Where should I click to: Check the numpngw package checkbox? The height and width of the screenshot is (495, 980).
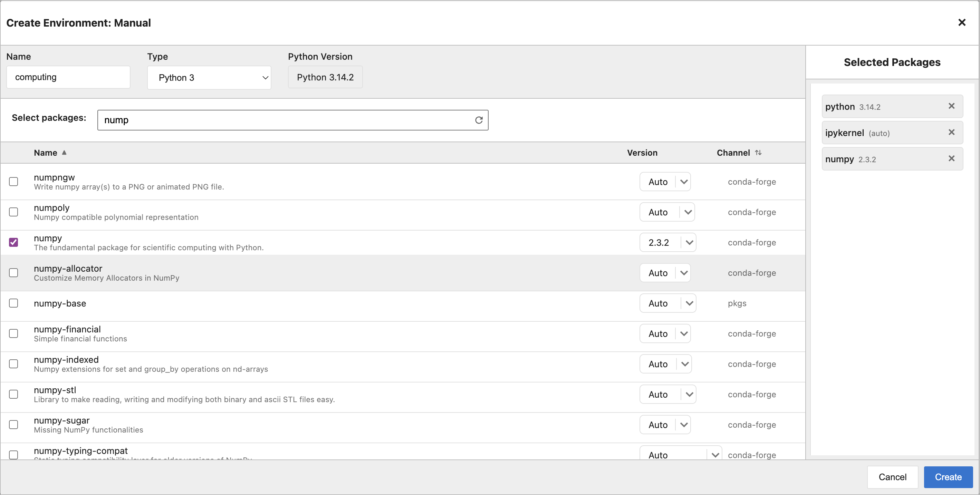[13, 182]
